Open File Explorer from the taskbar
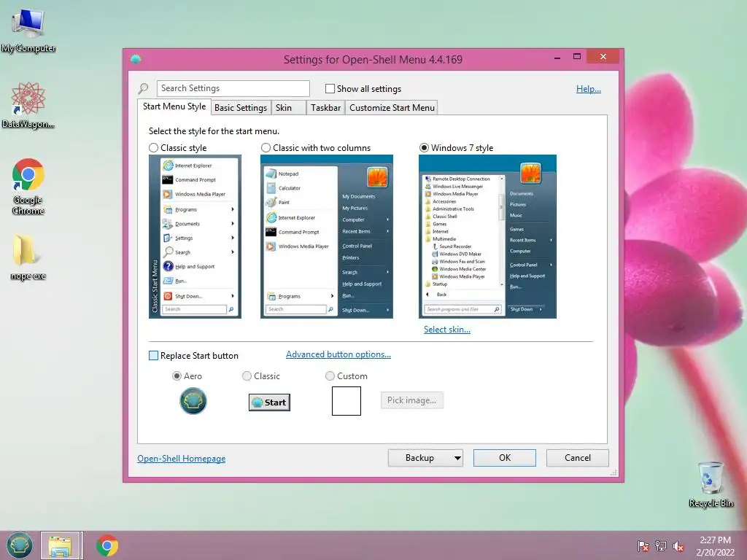The height and width of the screenshot is (560, 747). click(x=61, y=545)
